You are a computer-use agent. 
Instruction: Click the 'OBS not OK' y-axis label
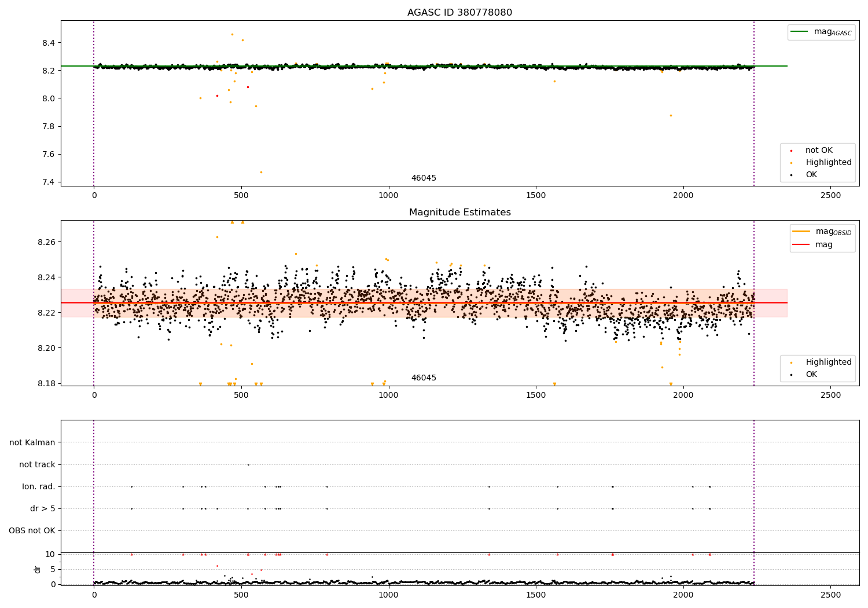click(32, 531)
